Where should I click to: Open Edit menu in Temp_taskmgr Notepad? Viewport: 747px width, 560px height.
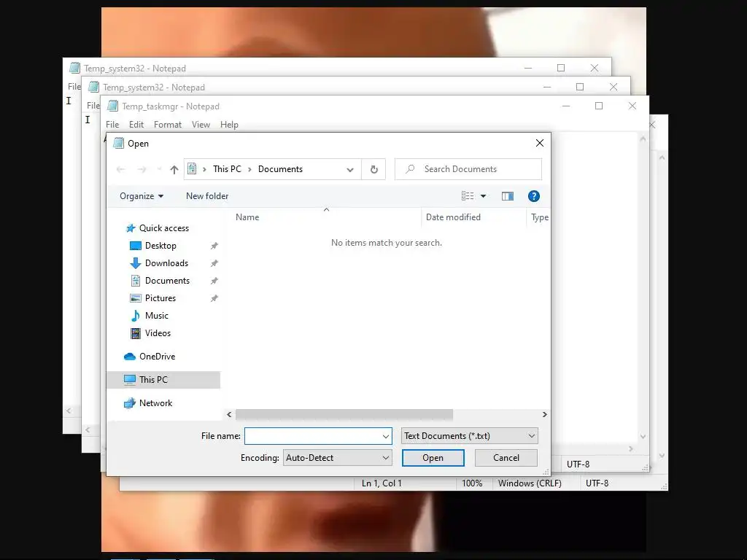pos(136,125)
